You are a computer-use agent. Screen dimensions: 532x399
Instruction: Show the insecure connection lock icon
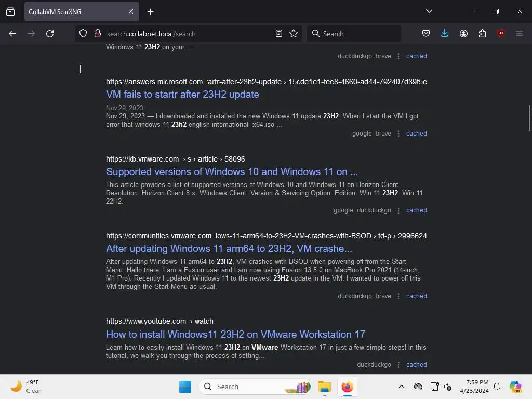[98, 34]
